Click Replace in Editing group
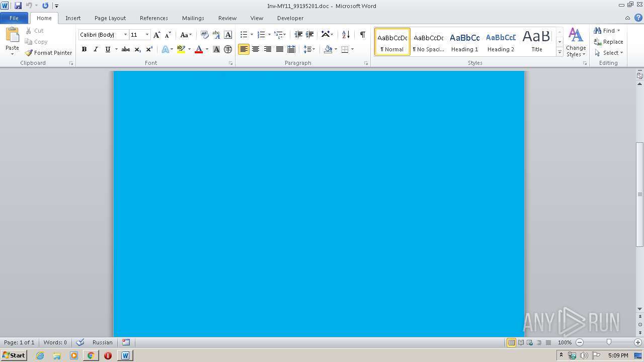Image resolution: width=644 pixels, height=362 pixels. point(608,42)
